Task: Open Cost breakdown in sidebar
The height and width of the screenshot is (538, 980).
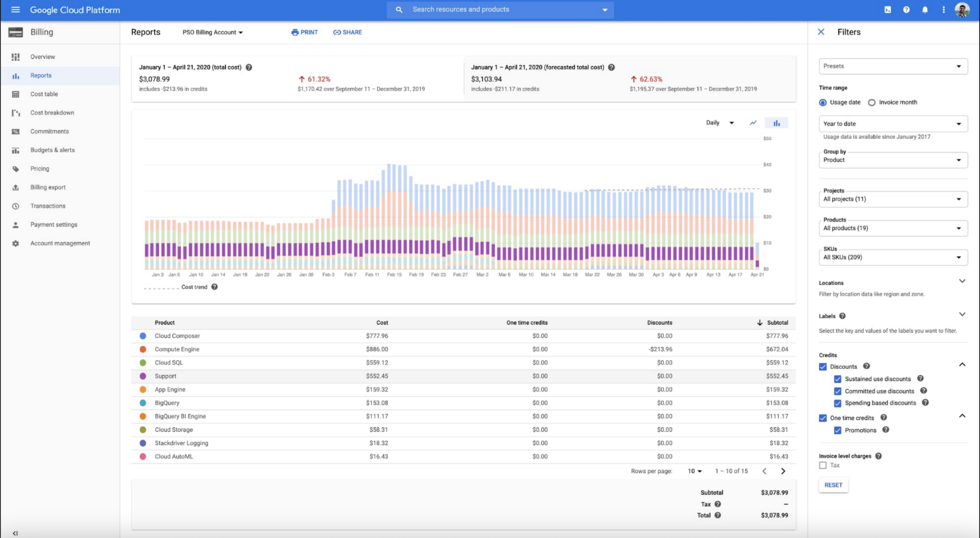Action: [x=52, y=113]
